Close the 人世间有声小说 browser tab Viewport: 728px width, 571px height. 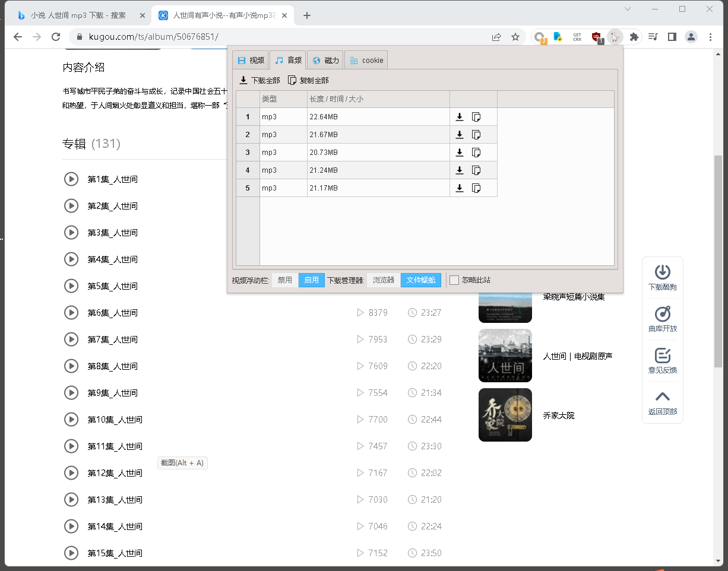tap(285, 15)
